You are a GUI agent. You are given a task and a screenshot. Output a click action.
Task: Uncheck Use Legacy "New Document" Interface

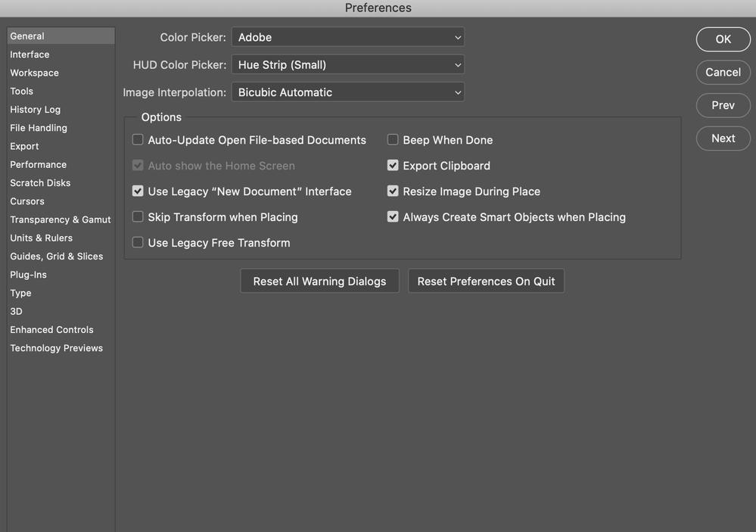[x=138, y=191]
